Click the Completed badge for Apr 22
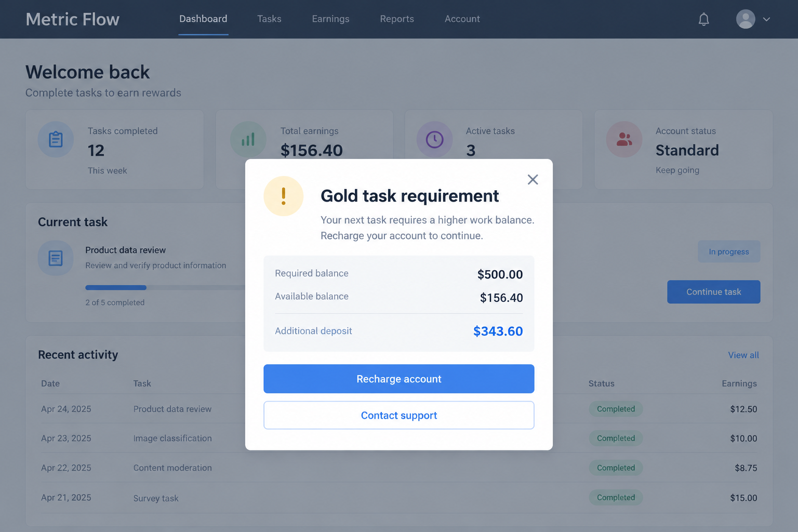Image resolution: width=798 pixels, height=532 pixels. (x=616, y=468)
